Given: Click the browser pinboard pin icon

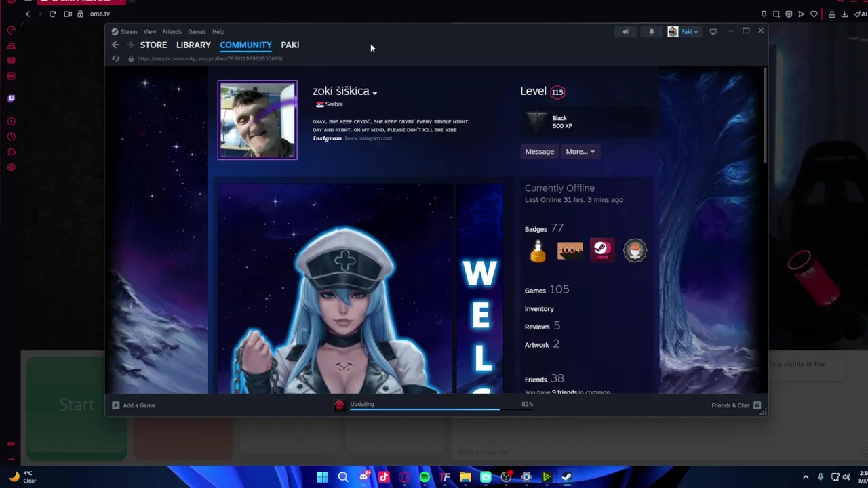Looking at the screenshot, I should click(764, 14).
